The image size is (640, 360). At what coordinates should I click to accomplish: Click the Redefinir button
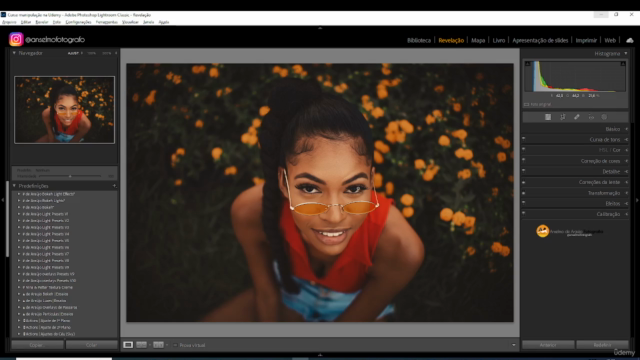click(602, 345)
